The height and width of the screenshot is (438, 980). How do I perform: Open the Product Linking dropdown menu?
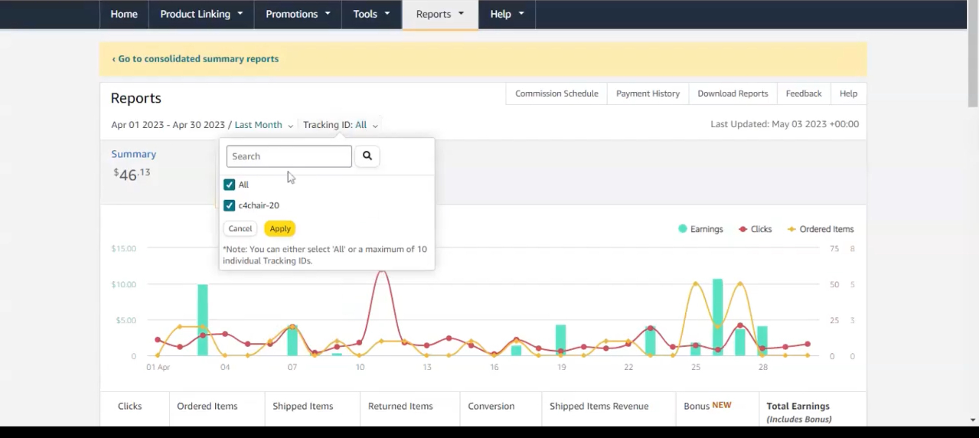[x=201, y=14]
